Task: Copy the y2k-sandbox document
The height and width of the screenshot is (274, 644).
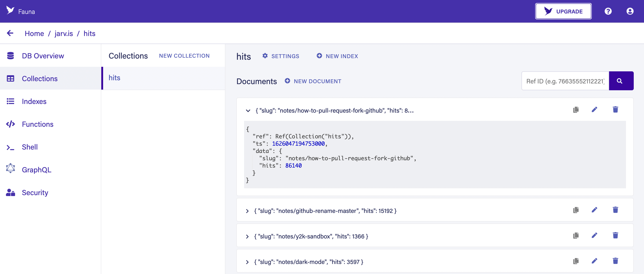Action: pyautogui.click(x=576, y=235)
